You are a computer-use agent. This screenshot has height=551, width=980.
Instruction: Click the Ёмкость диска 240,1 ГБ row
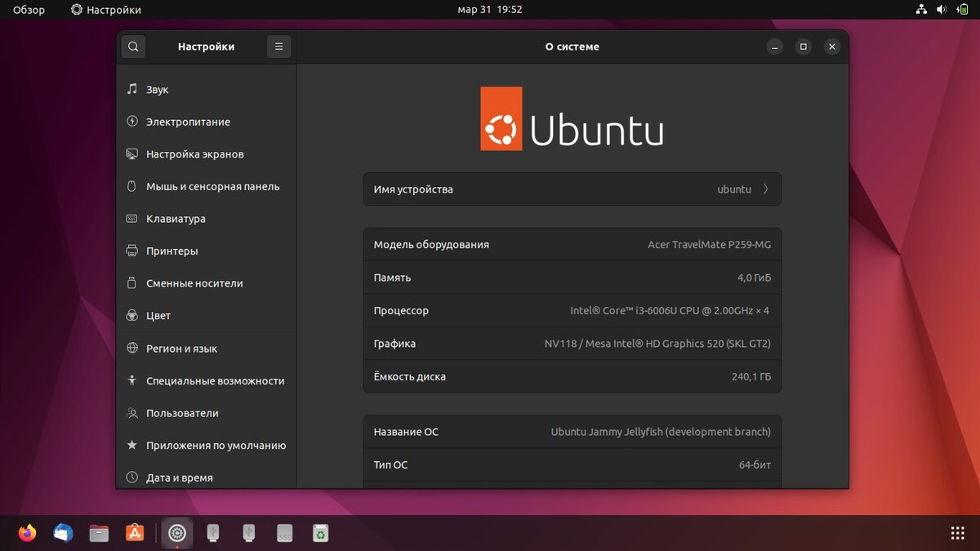[572, 376]
